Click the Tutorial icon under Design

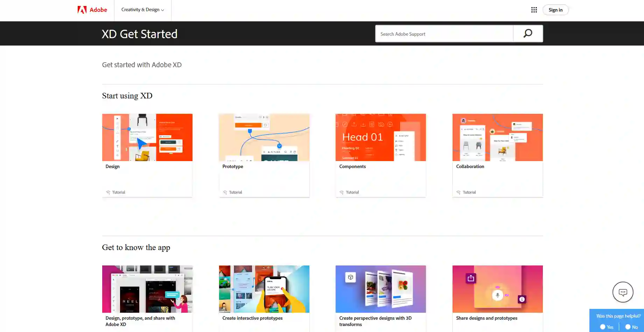pos(108,192)
